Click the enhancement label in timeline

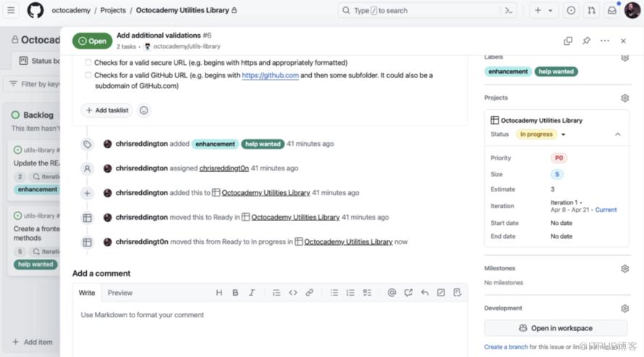click(x=215, y=144)
